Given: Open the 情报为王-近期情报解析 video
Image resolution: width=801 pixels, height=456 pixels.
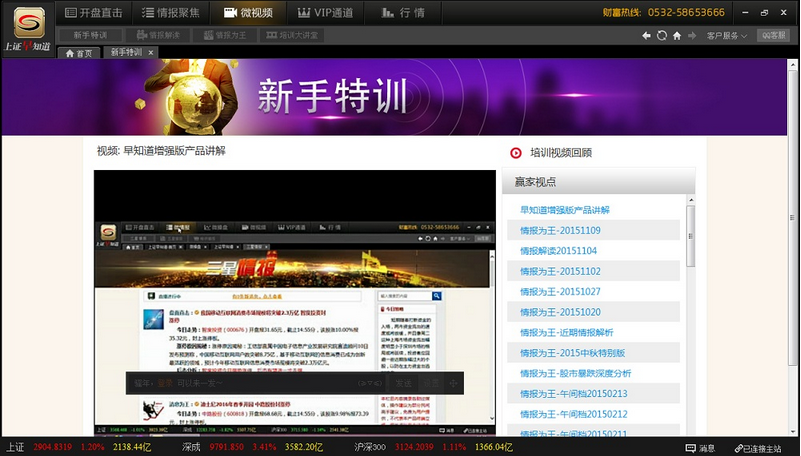Looking at the screenshot, I should click(567, 332).
